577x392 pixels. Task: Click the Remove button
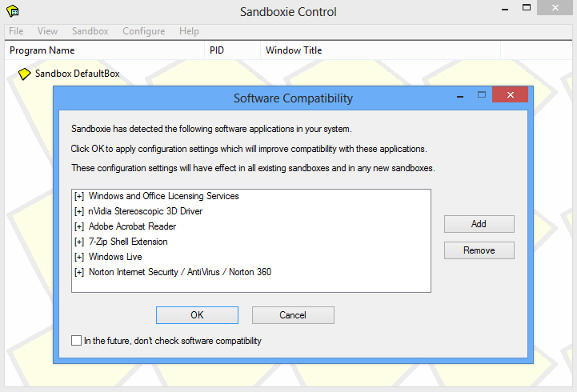479,250
